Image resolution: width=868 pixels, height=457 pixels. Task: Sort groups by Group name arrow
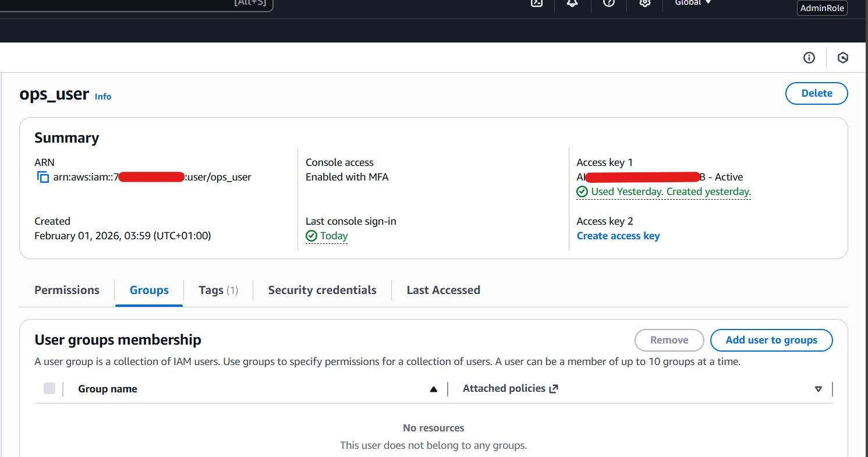[433, 389]
